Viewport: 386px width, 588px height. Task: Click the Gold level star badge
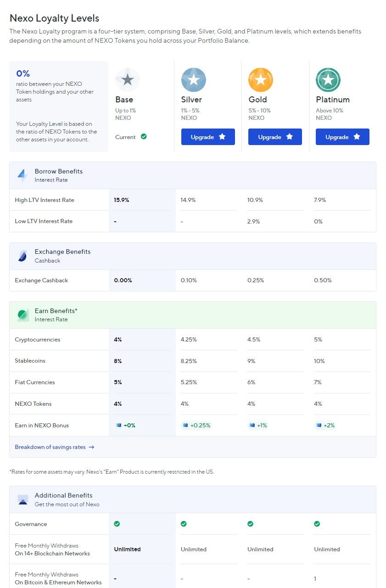261,80
